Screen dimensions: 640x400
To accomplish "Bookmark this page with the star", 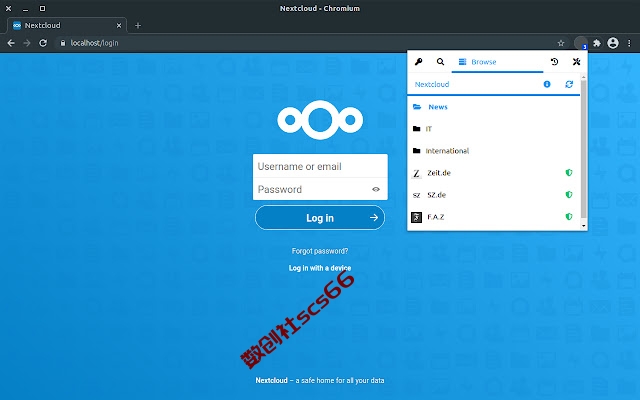I will point(561,43).
